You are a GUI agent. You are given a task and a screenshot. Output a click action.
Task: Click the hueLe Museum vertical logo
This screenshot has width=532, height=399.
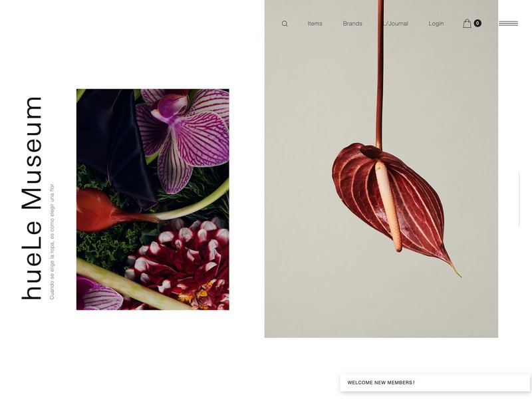pyautogui.click(x=32, y=198)
